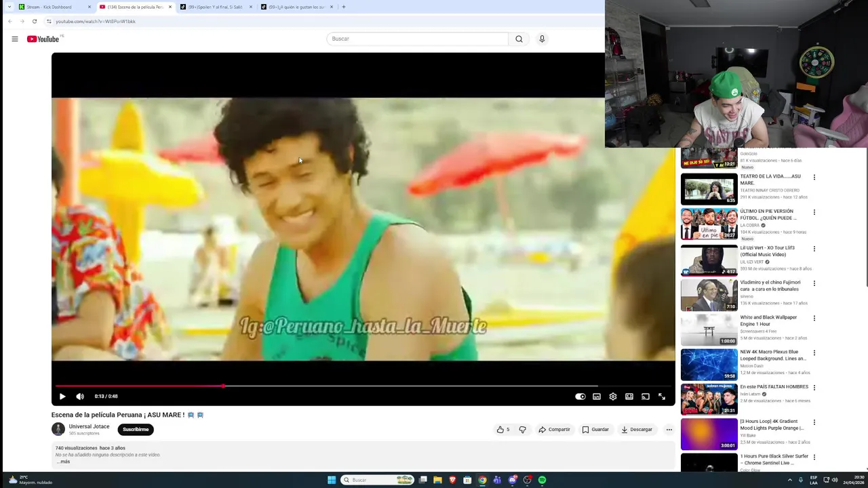Close the Stream - Kick Dashboard tab
The height and width of the screenshot is (488, 868).
(x=89, y=7)
